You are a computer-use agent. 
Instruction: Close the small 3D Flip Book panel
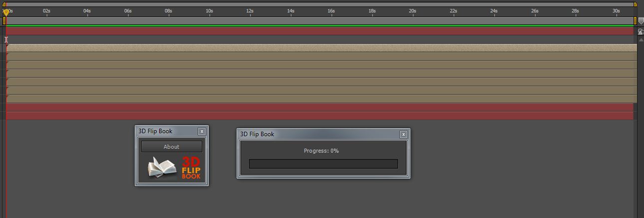click(x=202, y=131)
